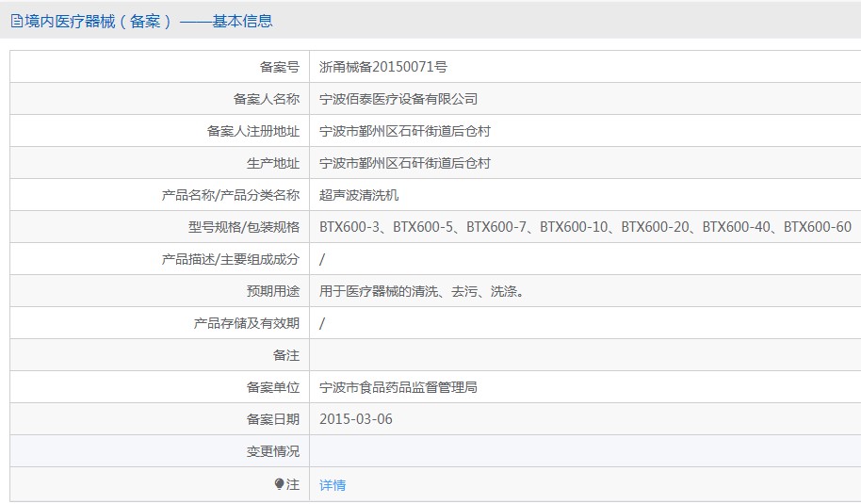Click the slash value in 产品描述/主要组成成分 row

tap(322, 259)
